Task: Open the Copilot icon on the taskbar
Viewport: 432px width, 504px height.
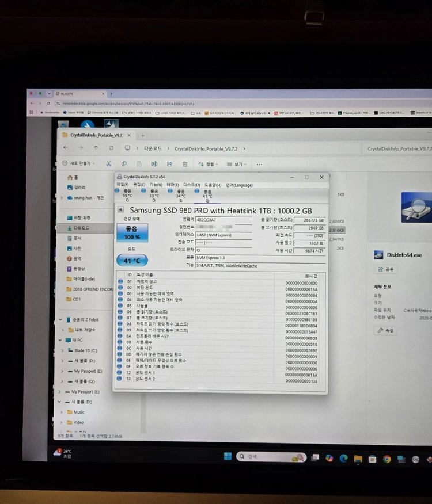Action: (329, 458)
